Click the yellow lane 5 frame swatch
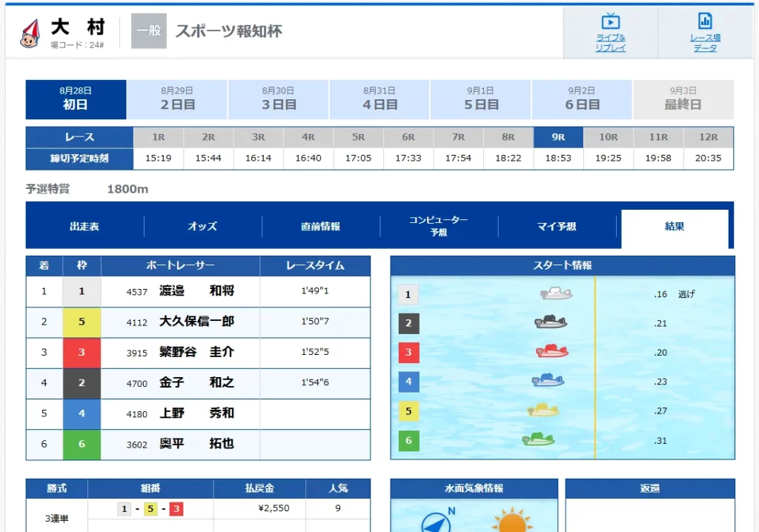 point(82,321)
